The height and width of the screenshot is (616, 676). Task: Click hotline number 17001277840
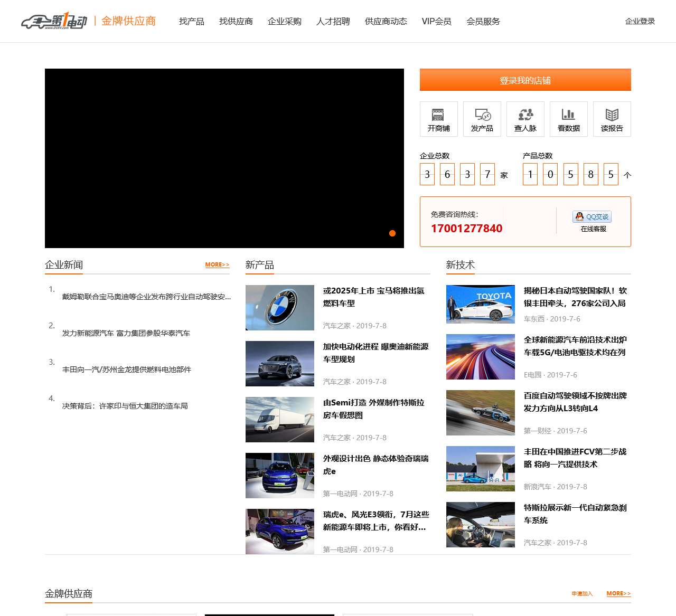point(467,229)
